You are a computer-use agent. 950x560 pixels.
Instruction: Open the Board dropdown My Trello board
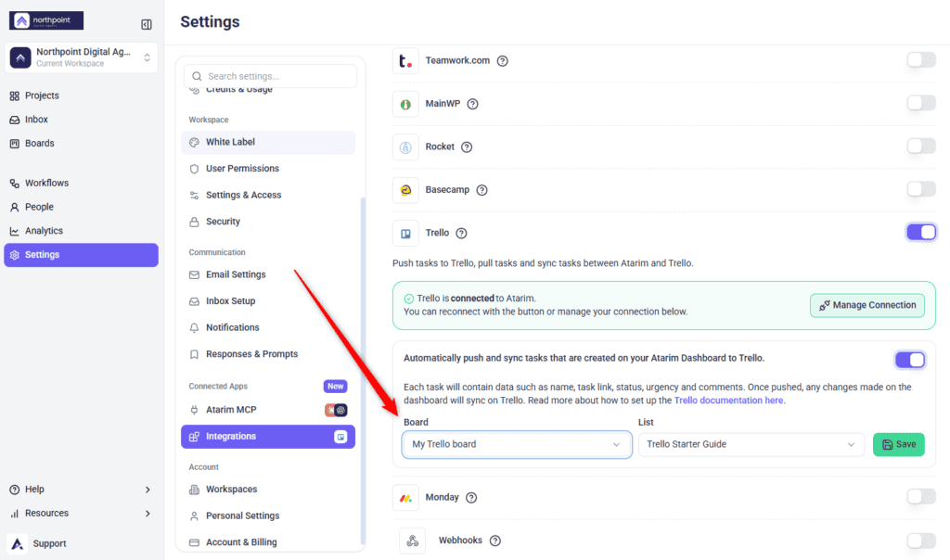click(x=517, y=444)
